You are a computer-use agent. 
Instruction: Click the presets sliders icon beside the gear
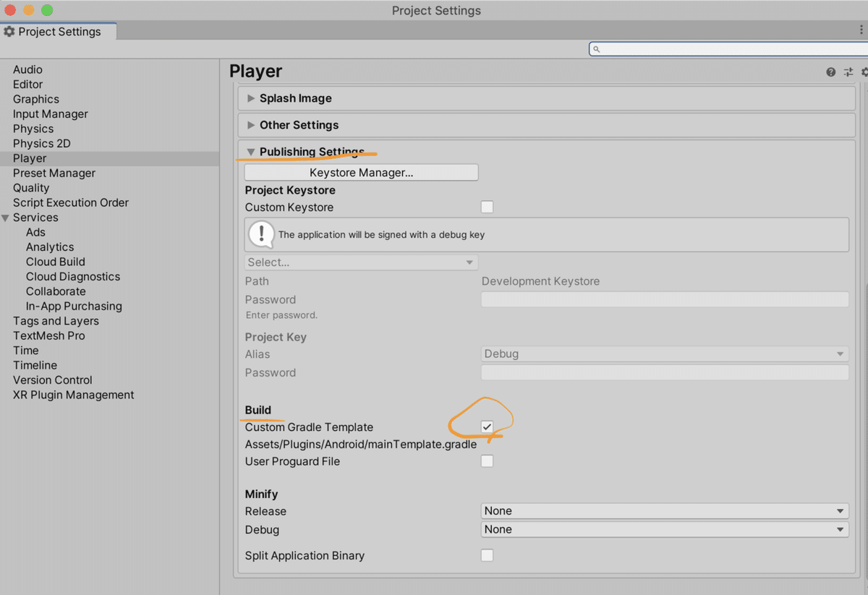pos(848,72)
